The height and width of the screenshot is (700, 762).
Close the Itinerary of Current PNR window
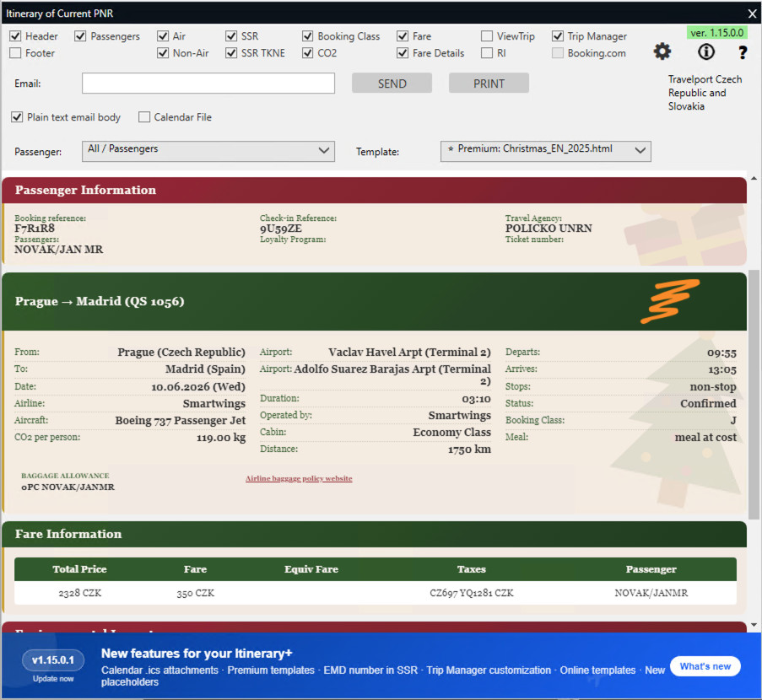pos(752,13)
